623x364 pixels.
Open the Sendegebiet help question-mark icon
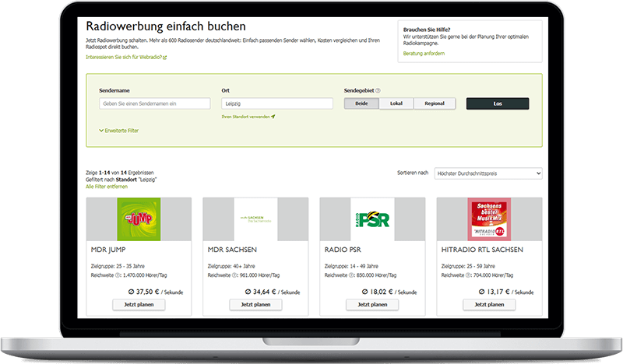point(378,90)
